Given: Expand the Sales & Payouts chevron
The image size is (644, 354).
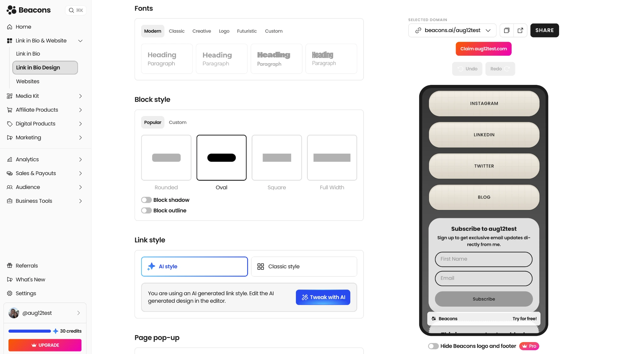Looking at the screenshot, I should click(80, 173).
